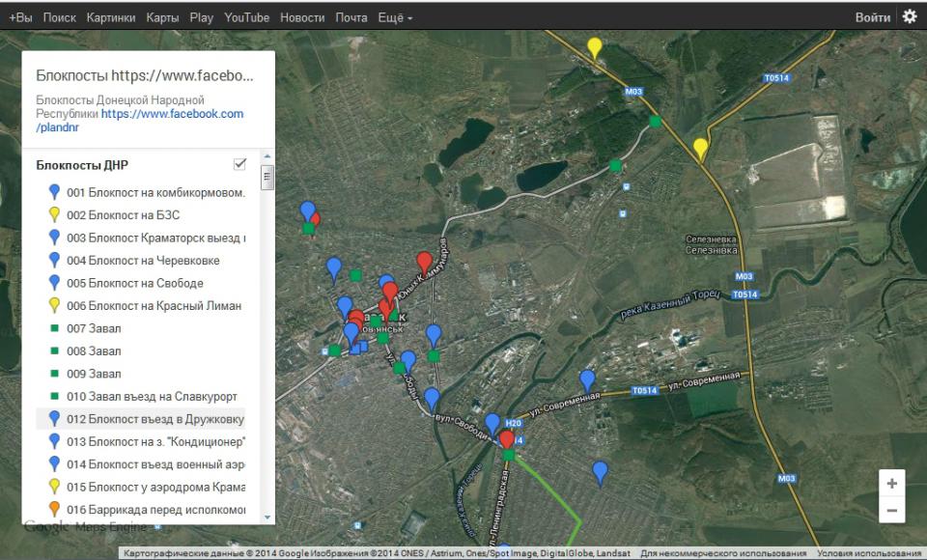Click the red pin at the H20 junction
This screenshot has width=927, height=560.
tap(506, 439)
